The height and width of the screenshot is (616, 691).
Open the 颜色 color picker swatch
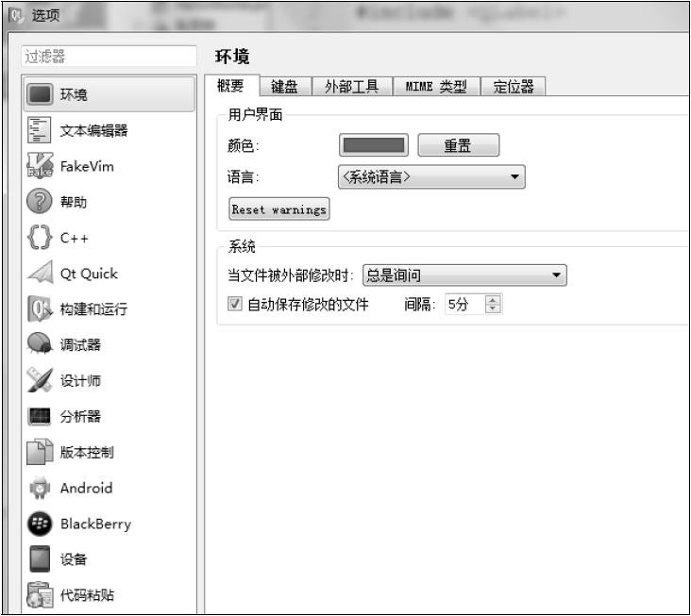click(374, 145)
